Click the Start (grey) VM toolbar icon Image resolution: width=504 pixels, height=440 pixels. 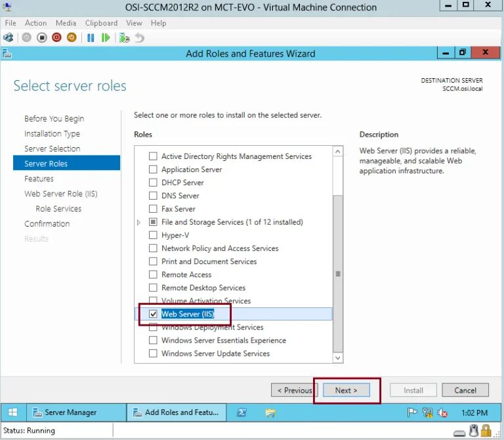[x=27, y=37]
